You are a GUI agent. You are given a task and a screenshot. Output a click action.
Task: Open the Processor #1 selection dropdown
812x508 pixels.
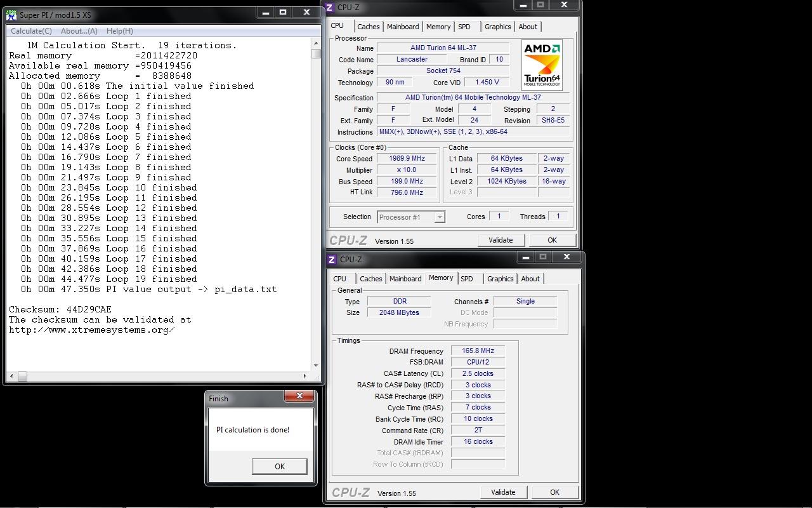click(411, 217)
